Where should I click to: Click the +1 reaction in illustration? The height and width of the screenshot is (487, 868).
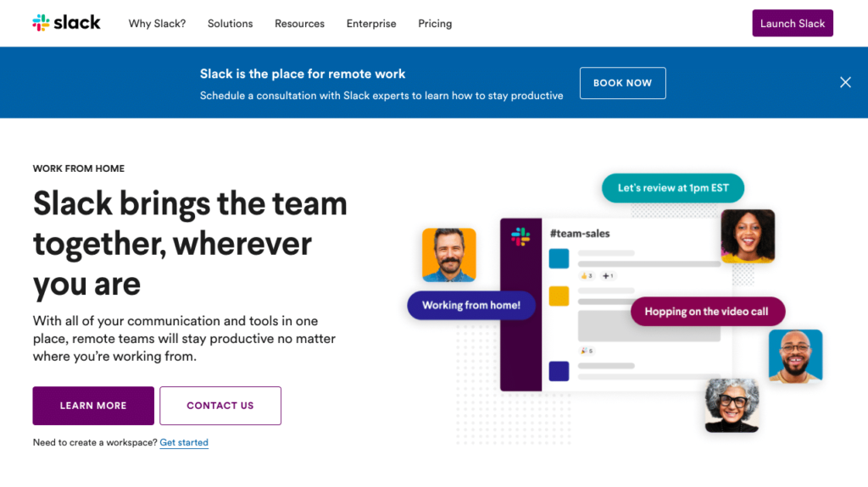coord(608,275)
